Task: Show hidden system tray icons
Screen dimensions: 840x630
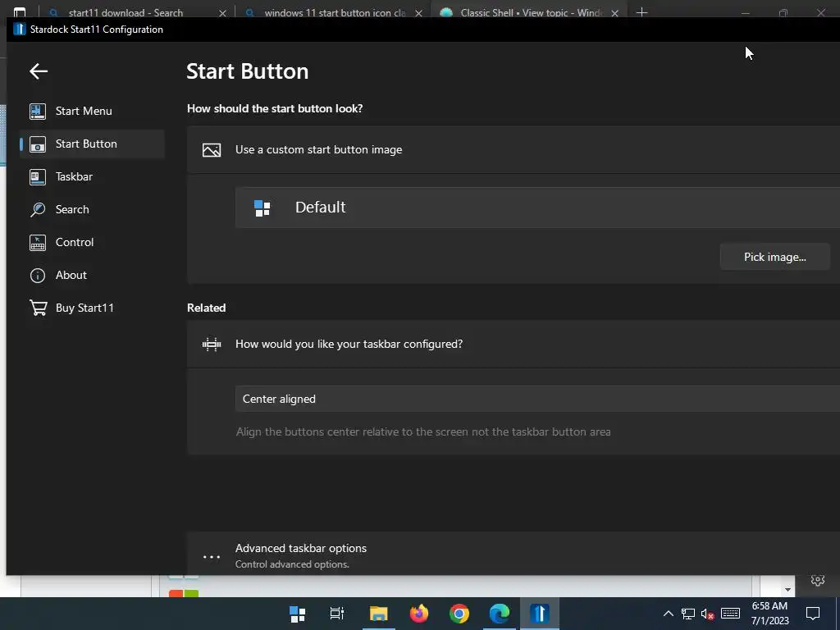Action: coord(668,614)
